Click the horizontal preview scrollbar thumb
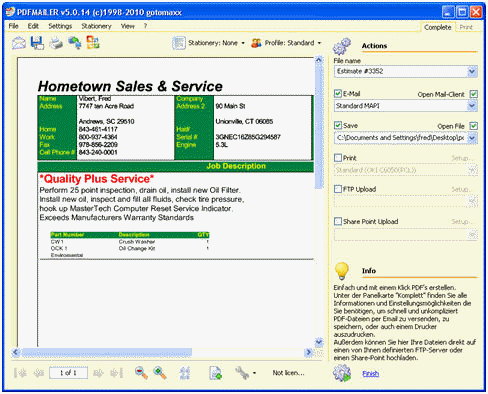 pos(107,352)
